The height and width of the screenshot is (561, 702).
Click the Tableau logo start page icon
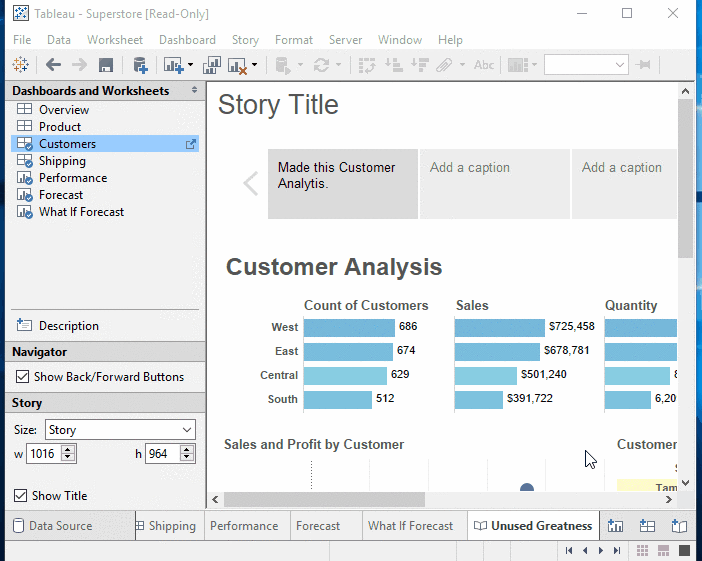point(20,65)
